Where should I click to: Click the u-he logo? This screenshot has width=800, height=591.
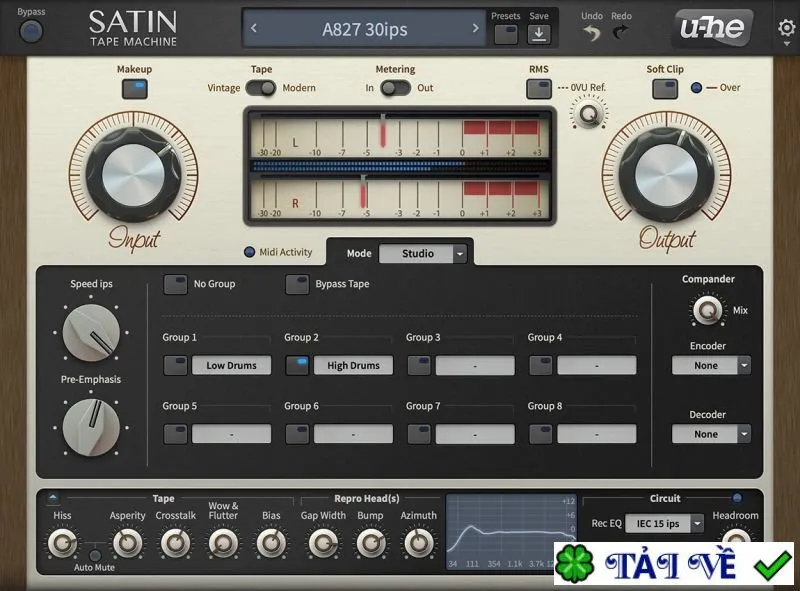pyautogui.click(x=713, y=27)
